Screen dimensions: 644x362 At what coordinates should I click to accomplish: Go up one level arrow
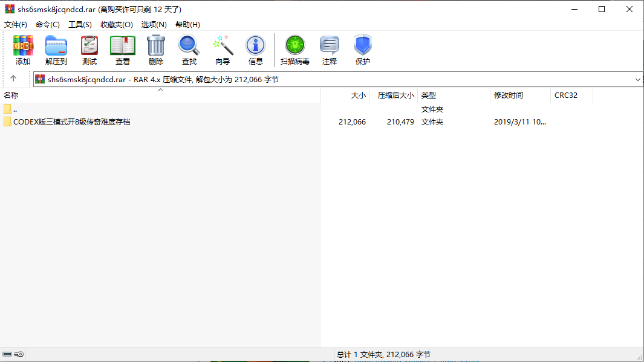pos(13,79)
